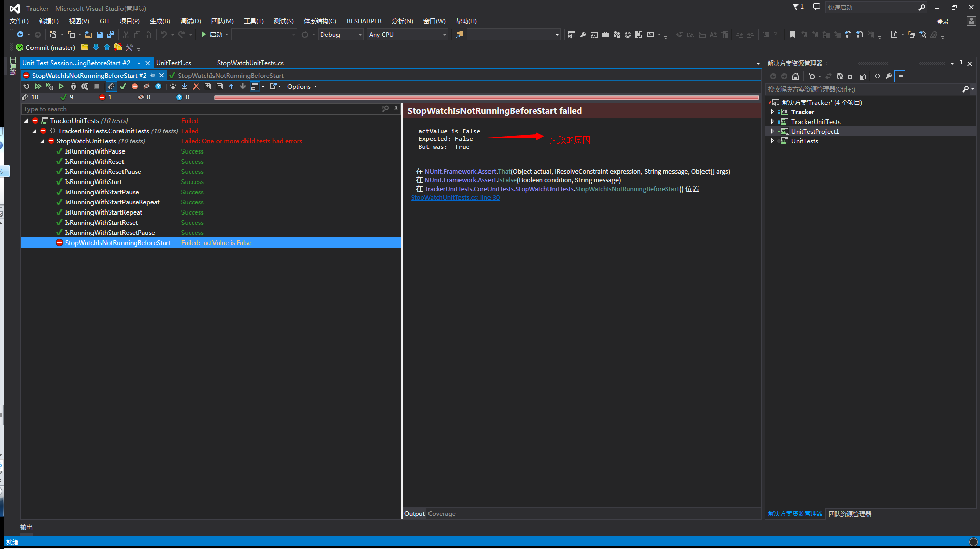Toggle the failed tests filter (1)
Screen dimensions: 980x549
click(106, 97)
